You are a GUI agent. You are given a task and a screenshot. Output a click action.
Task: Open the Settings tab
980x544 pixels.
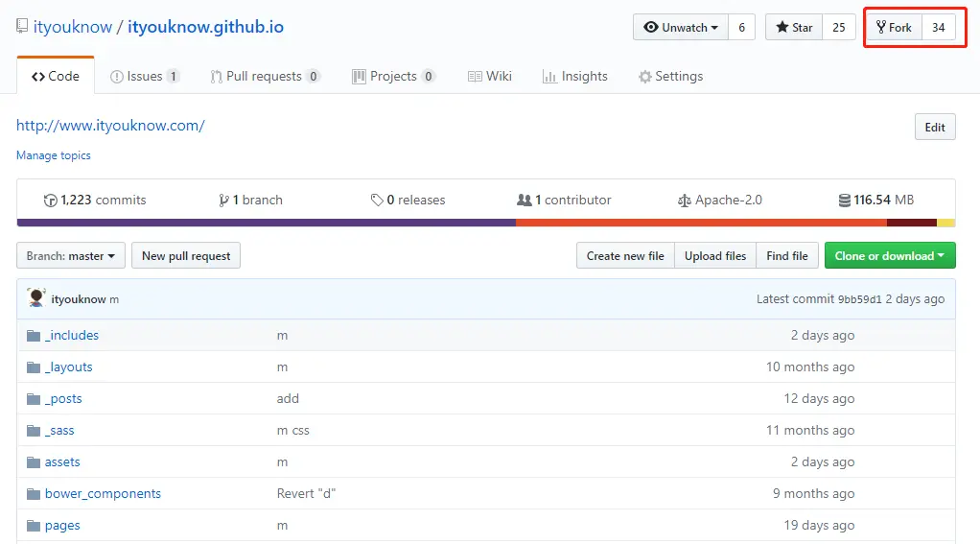point(670,77)
